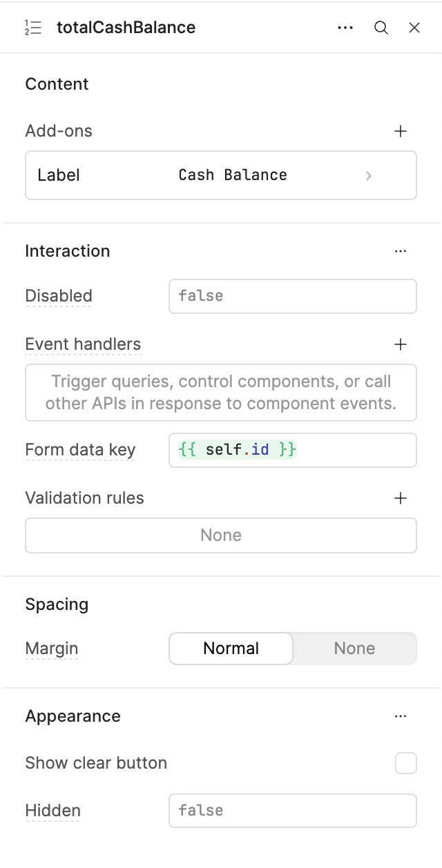The height and width of the screenshot is (868, 442).
Task: Click the Event handlers label
Action: (x=83, y=344)
